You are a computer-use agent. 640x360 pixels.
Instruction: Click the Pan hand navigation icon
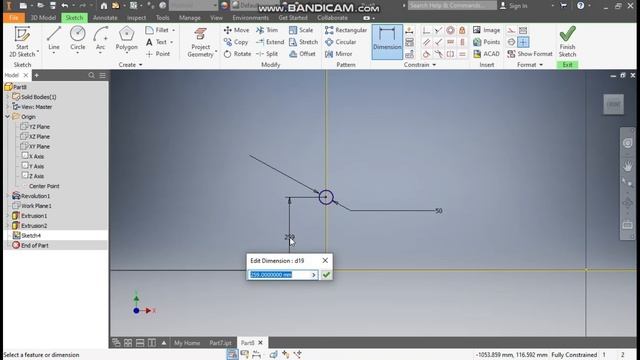tap(628, 166)
